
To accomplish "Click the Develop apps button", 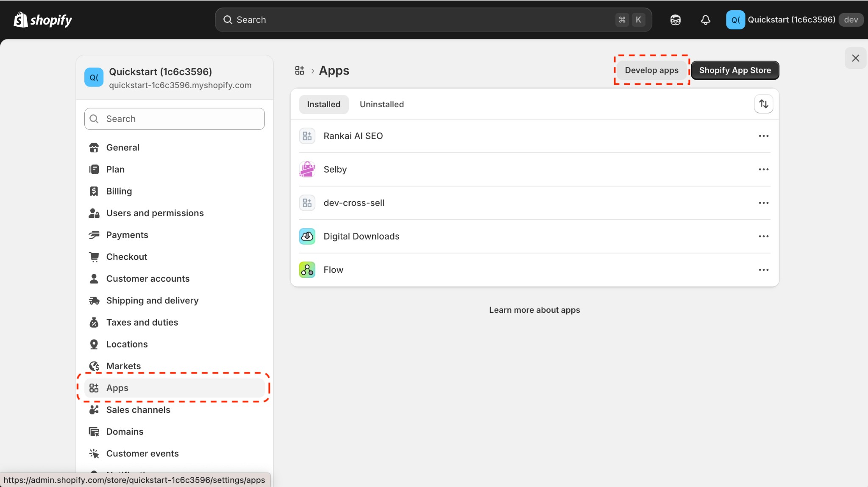I will tap(651, 70).
